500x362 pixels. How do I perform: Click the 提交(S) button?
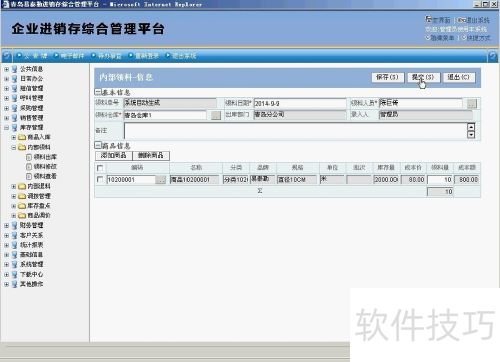click(x=423, y=77)
